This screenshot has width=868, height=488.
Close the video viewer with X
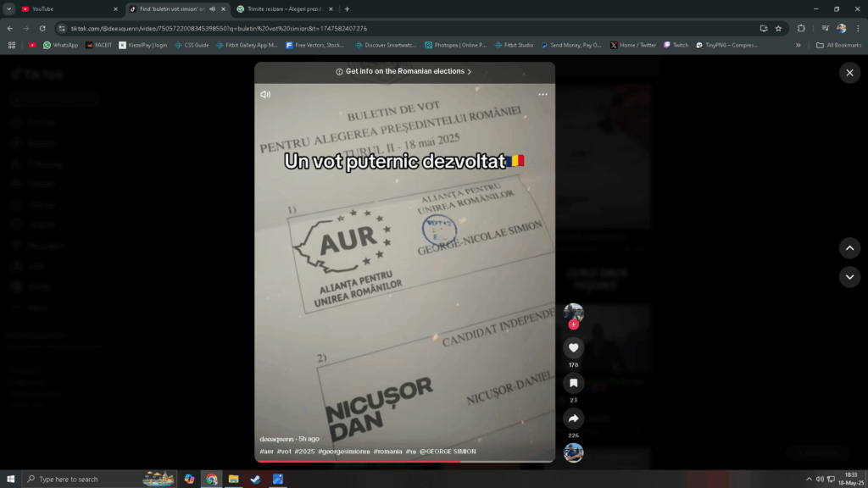(849, 73)
